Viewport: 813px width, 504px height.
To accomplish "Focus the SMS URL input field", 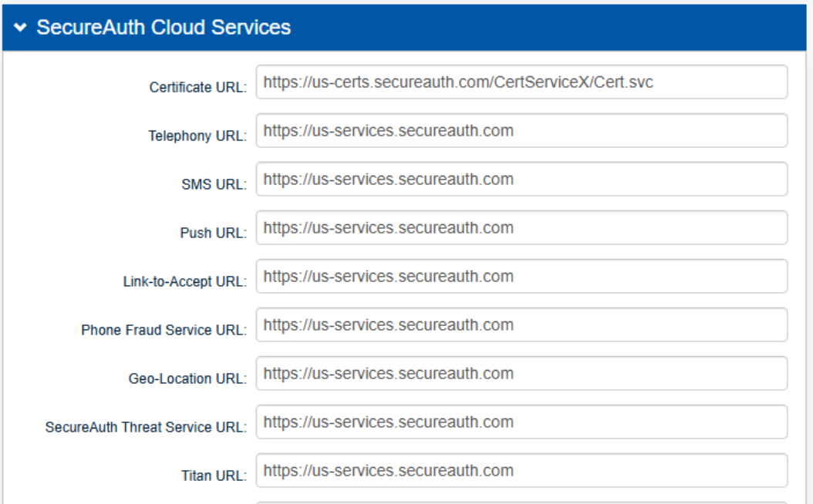I will click(521, 180).
